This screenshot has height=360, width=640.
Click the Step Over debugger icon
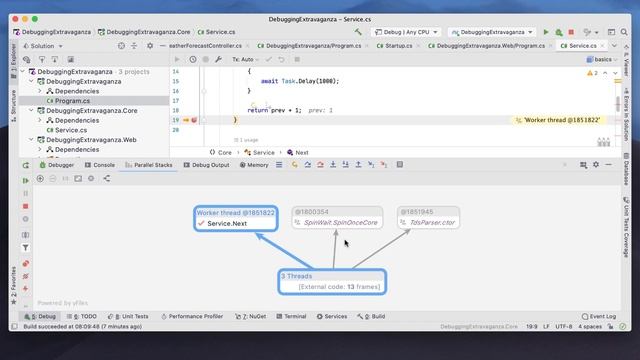[x=307, y=164]
